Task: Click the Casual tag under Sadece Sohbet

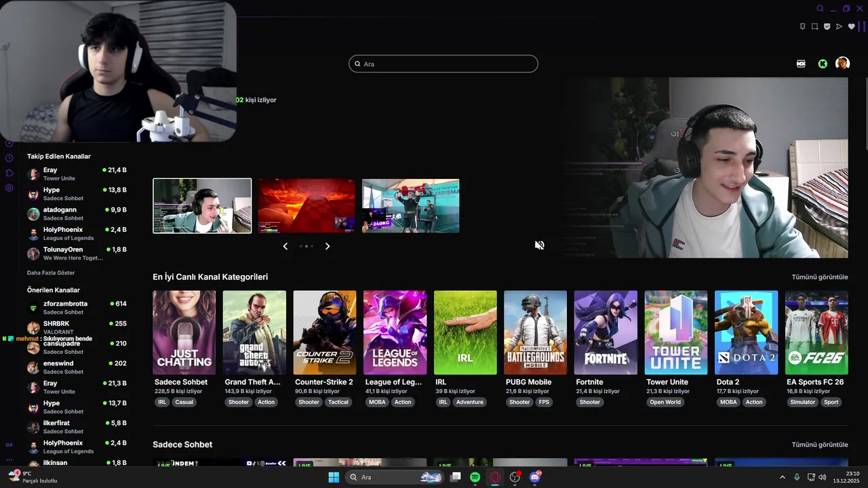Action: tap(184, 402)
